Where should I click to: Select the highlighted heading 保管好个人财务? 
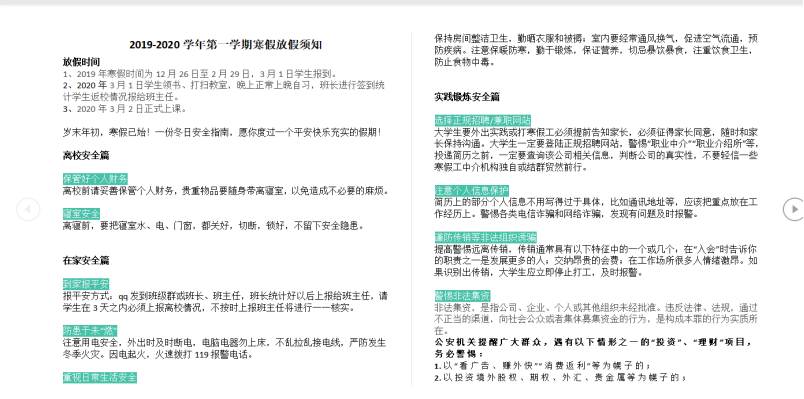pyautogui.click(x=95, y=179)
